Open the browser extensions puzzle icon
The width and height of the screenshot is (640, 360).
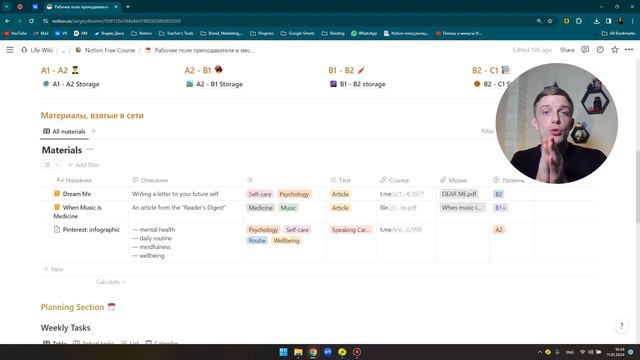(x=579, y=21)
